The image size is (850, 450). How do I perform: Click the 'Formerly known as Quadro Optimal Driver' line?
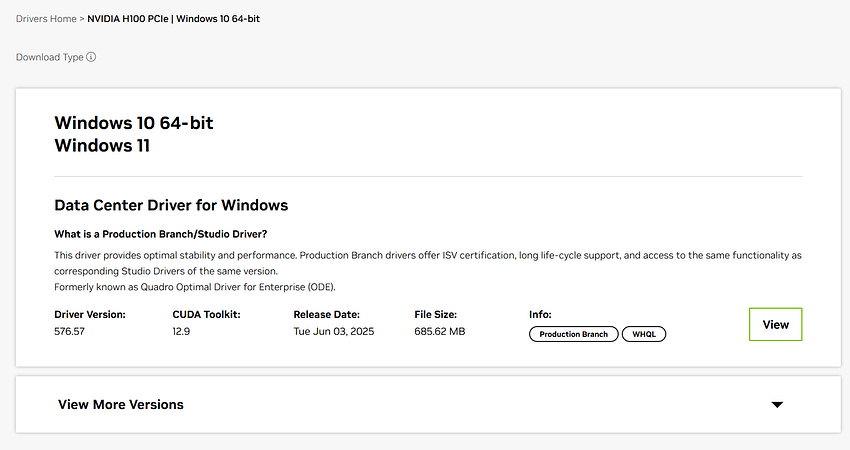coord(195,287)
